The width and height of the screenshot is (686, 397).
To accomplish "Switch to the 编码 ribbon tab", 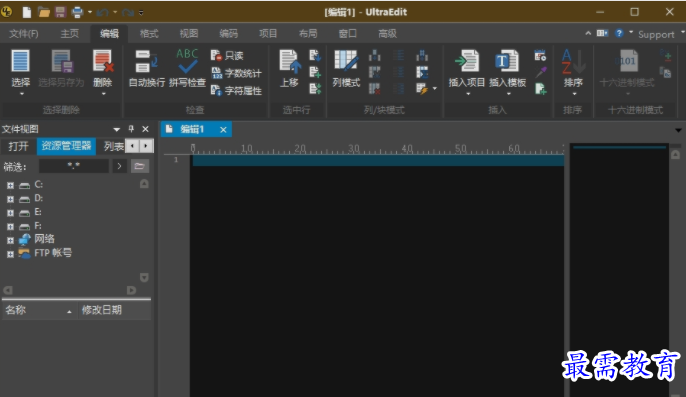I will [228, 34].
